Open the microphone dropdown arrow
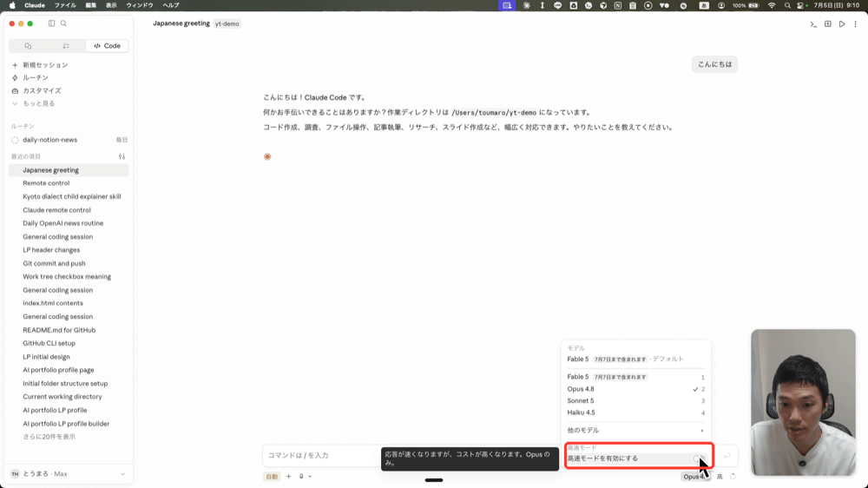Viewport: 868px width, 488px height. pos(310,477)
